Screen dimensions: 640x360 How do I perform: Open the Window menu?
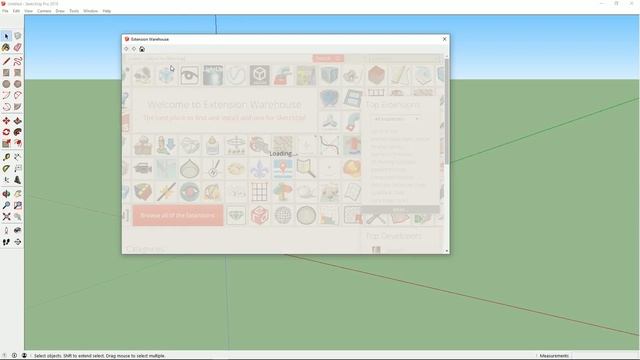pos(90,11)
